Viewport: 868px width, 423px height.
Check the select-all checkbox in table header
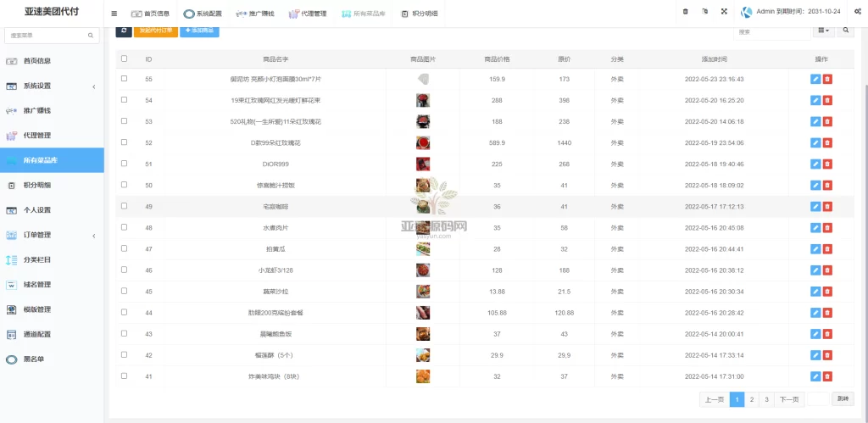pyautogui.click(x=124, y=58)
